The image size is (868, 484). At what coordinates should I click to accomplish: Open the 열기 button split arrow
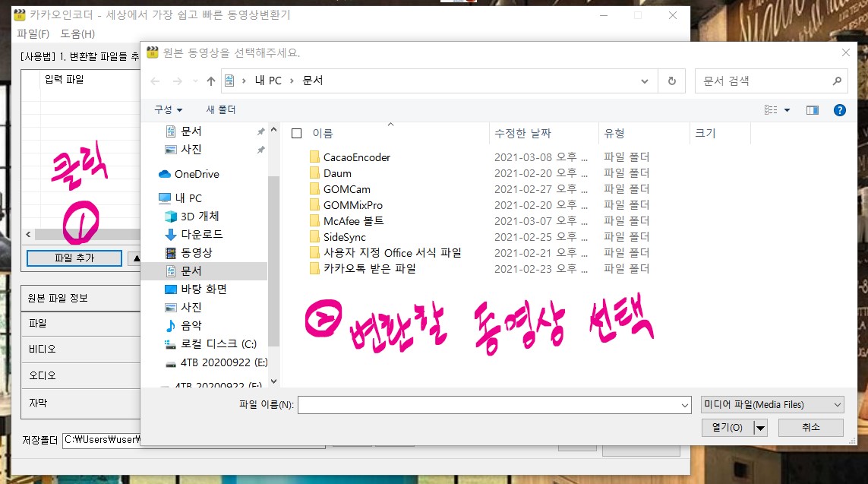pos(761,428)
